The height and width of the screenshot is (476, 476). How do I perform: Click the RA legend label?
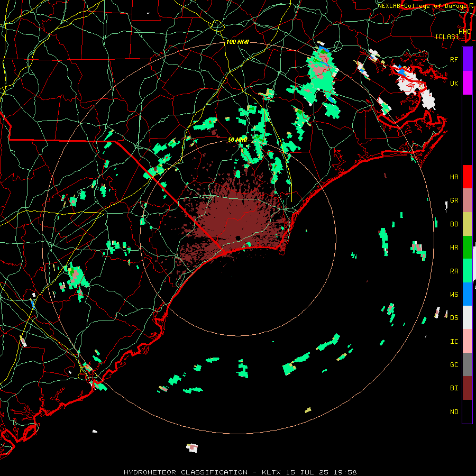click(x=454, y=271)
